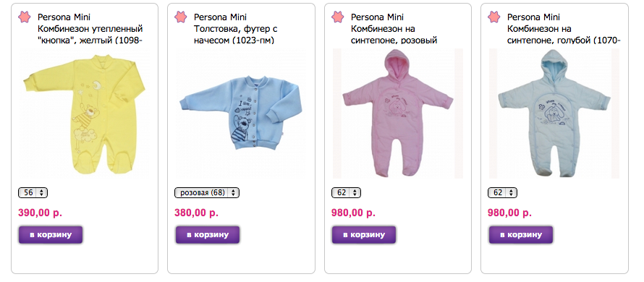
Task: Add the yellow jumpsuit to cart
Action: (x=51, y=235)
